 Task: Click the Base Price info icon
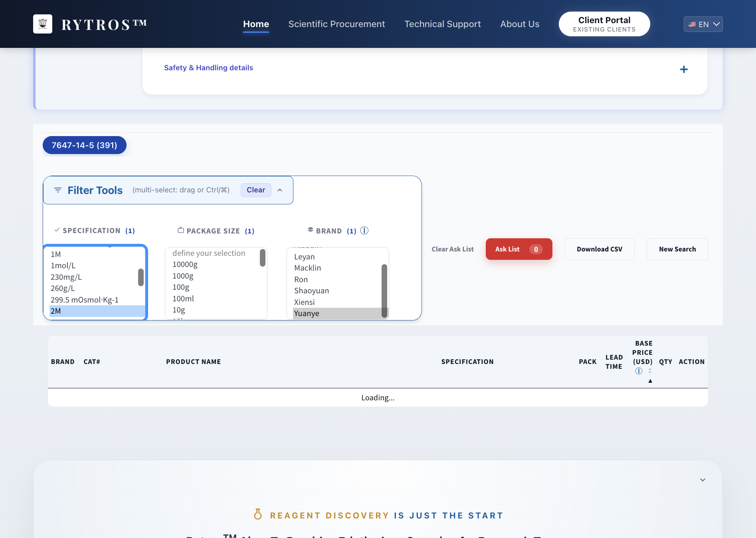pos(639,371)
